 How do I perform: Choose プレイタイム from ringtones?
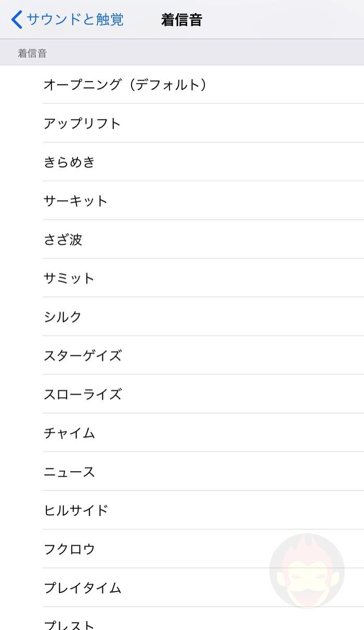pos(83,588)
